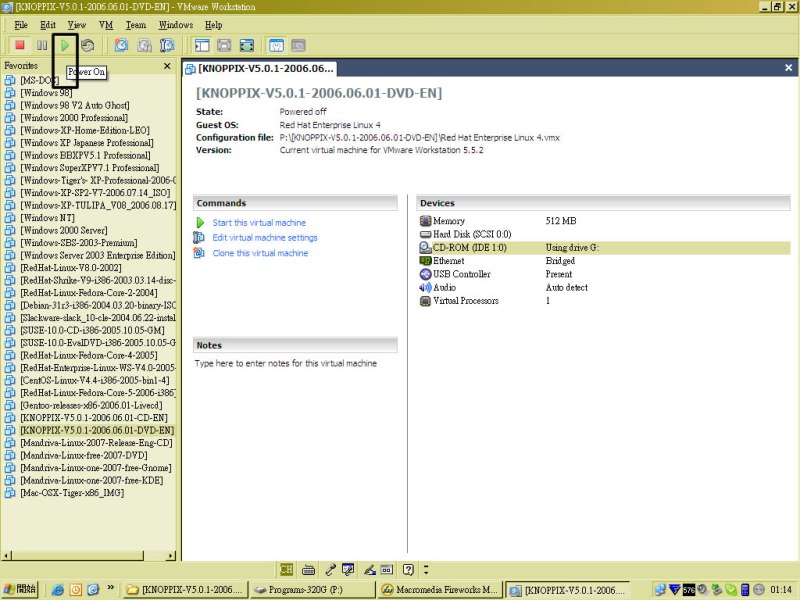
Task: Select the Audio device row
Action: (604, 287)
